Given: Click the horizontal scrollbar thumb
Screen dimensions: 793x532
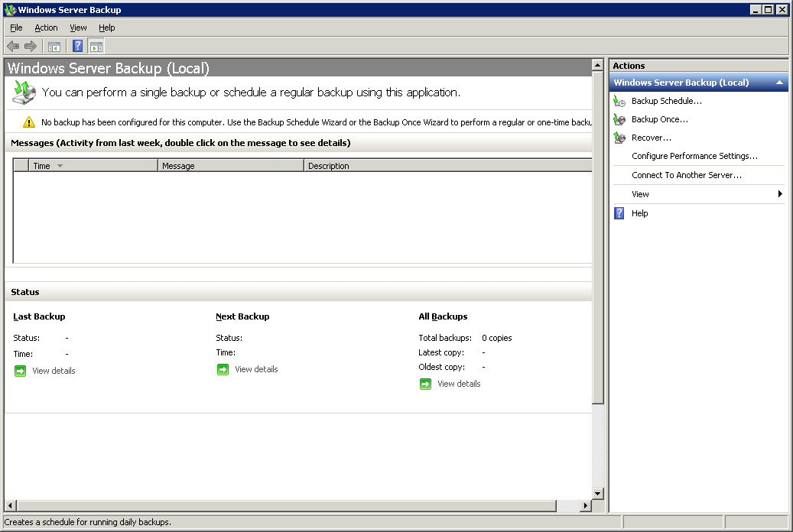Looking at the screenshot, I should coord(286,505).
